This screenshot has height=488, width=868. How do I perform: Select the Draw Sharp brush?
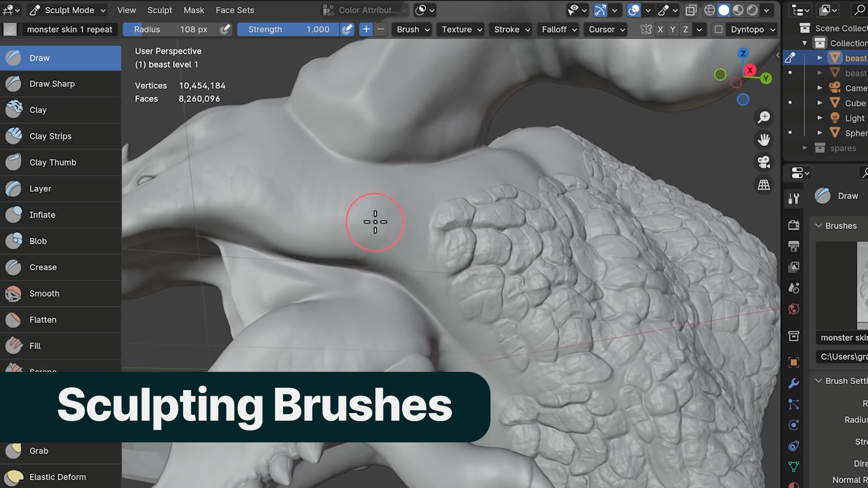pos(61,84)
